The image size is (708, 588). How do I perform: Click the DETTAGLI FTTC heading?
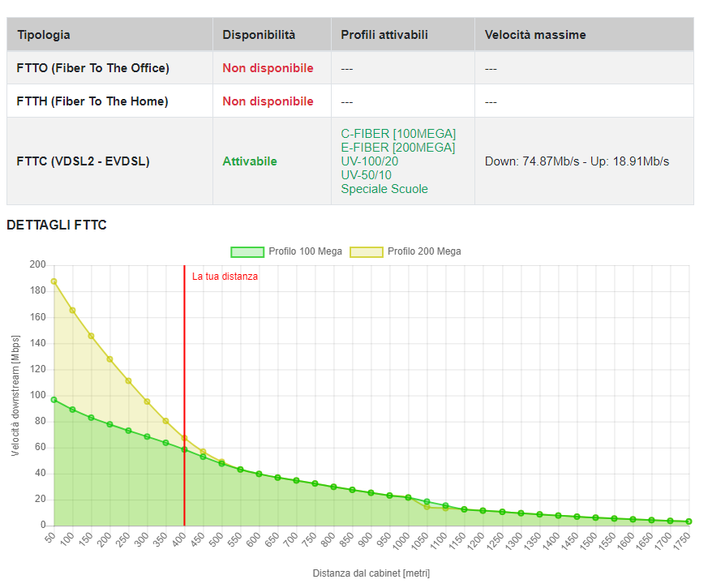click(57, 225)
